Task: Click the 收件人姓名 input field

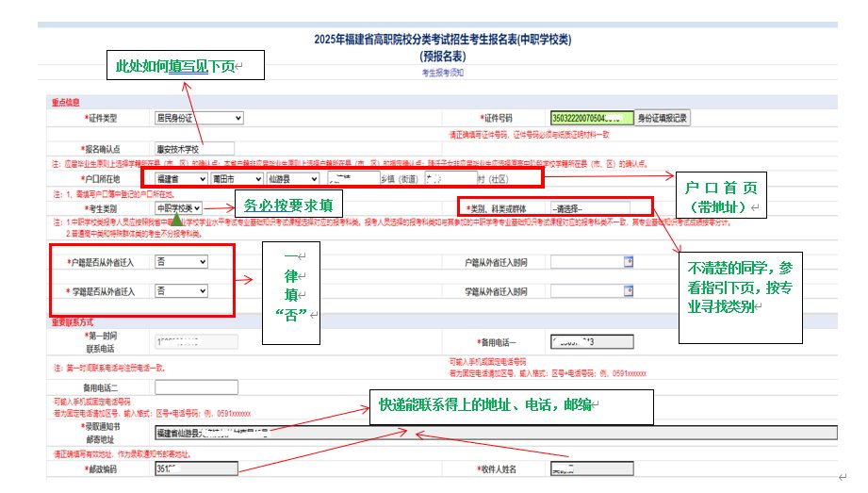Action: [591, 468]
